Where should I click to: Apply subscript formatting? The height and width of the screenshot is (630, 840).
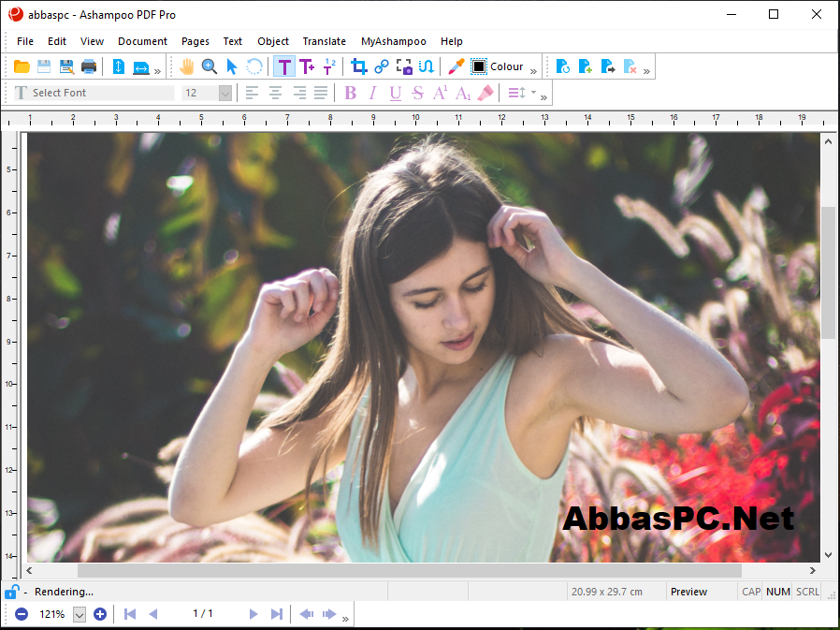[463, 94]
